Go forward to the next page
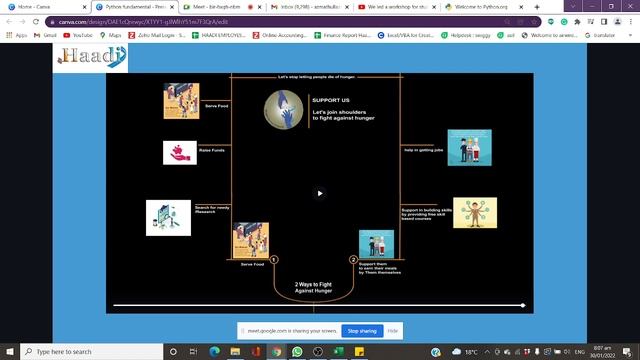This screenshot has height=360, width=640. tap(22, 22)
